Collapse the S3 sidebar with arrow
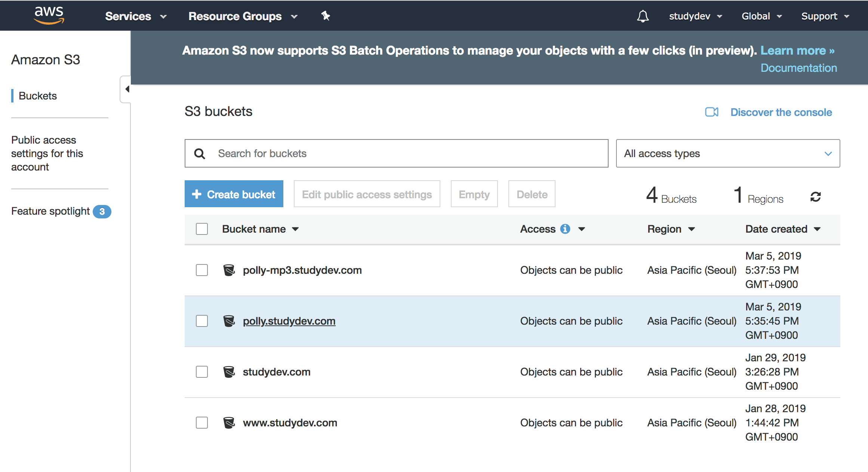 click(126, 89)
